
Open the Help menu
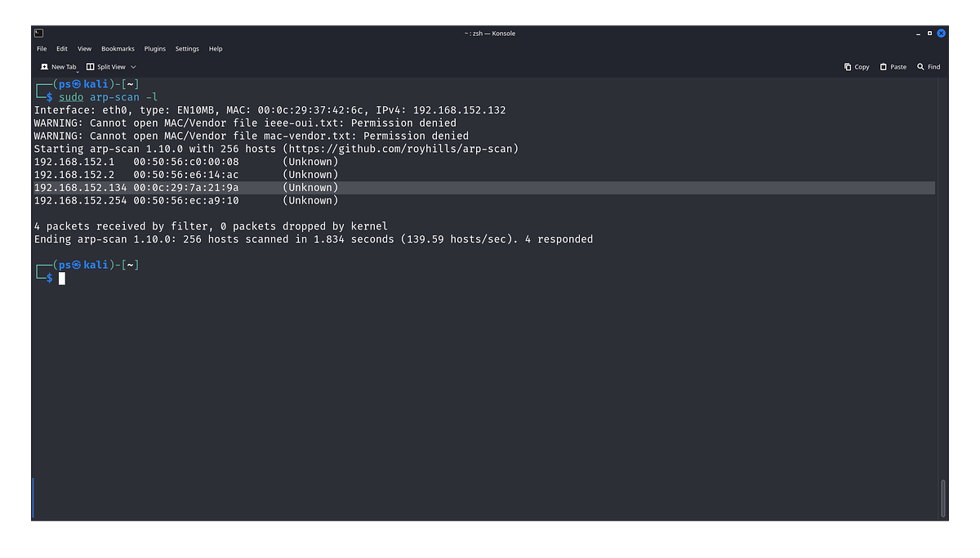pos(216,48)
